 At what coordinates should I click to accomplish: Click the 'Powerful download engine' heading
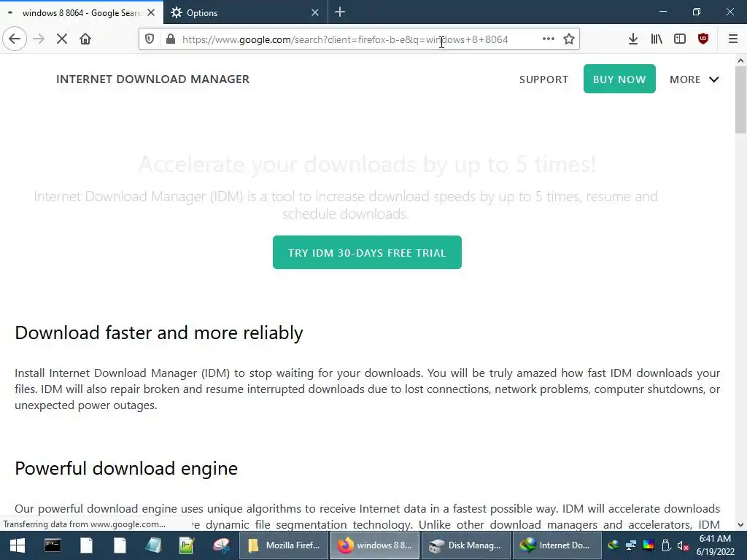click(x=126, y=469)
